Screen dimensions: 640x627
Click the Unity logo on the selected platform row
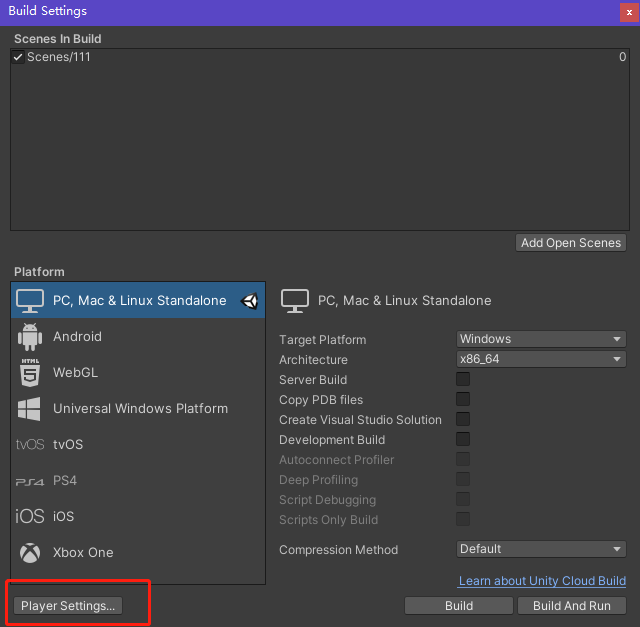[x=249, y=301]
